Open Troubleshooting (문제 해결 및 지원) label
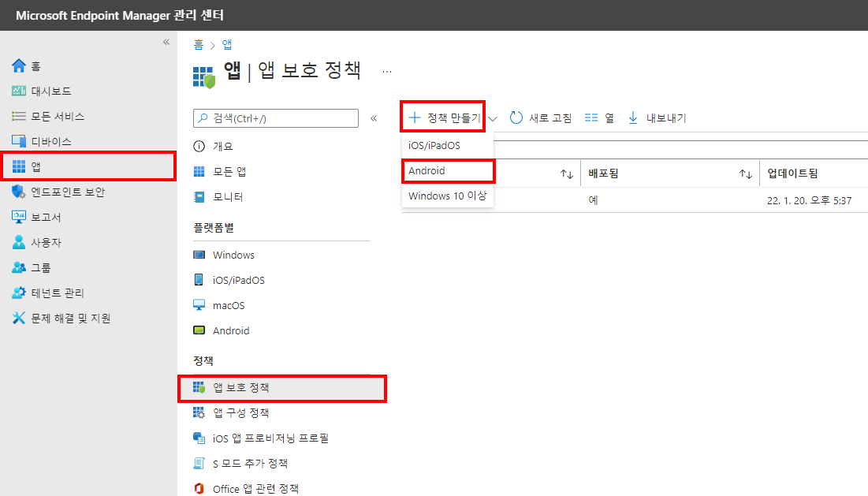 (x=71, y=319)
